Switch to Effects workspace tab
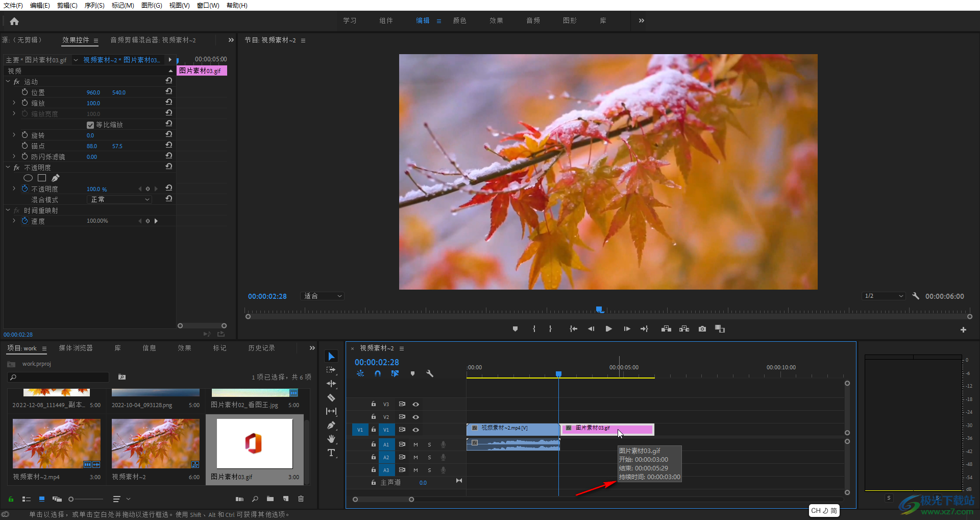Image resolution: width=980 pixels, height=520 pixels. 496,20
